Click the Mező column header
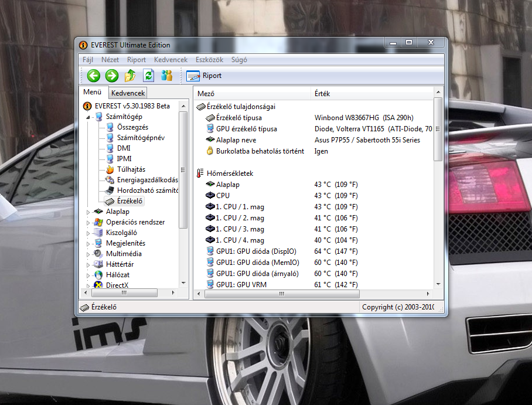The height and width of the screenshot is (405, 532). [x=253, y=93]
